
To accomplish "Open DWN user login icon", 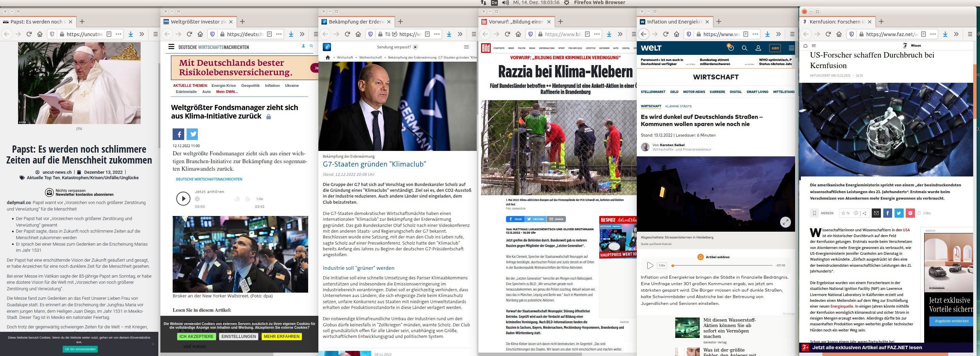I will tap(303, 46).
